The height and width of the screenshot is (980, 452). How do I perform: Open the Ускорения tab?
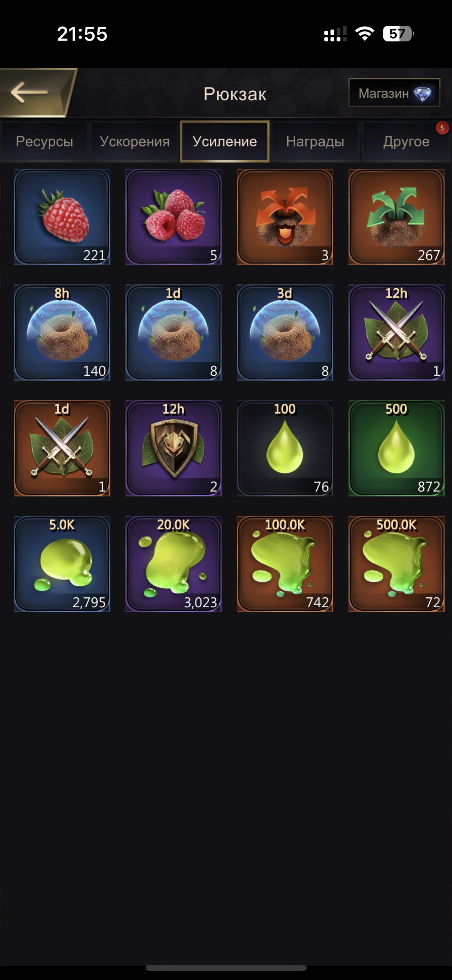pyautogui.click(x=135, y=142)
